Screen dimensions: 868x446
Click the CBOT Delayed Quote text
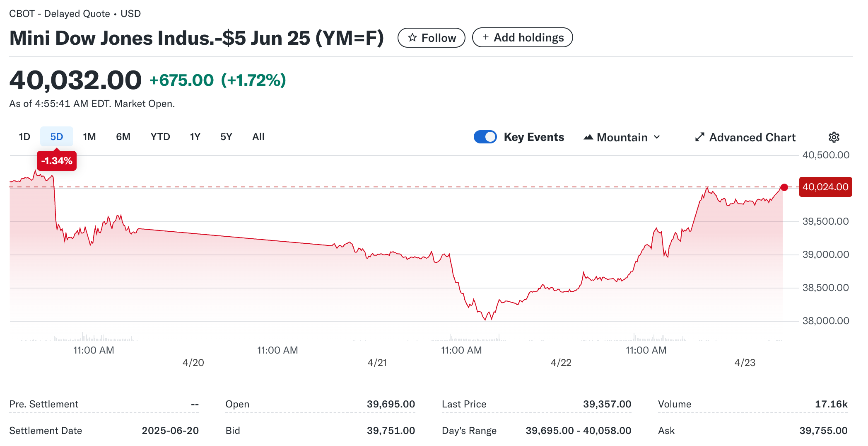pyautogui.click(x=75, y=14)
